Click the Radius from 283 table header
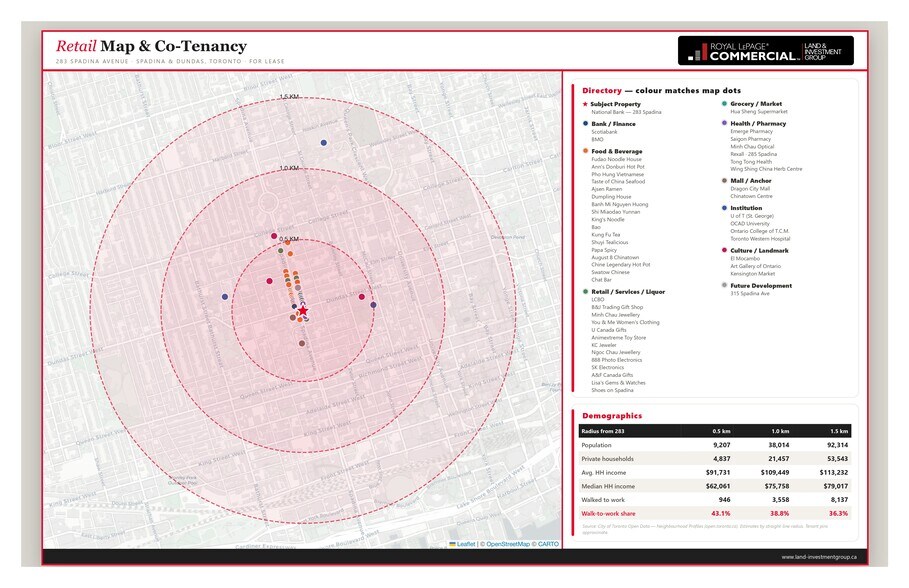 point(602,431)
